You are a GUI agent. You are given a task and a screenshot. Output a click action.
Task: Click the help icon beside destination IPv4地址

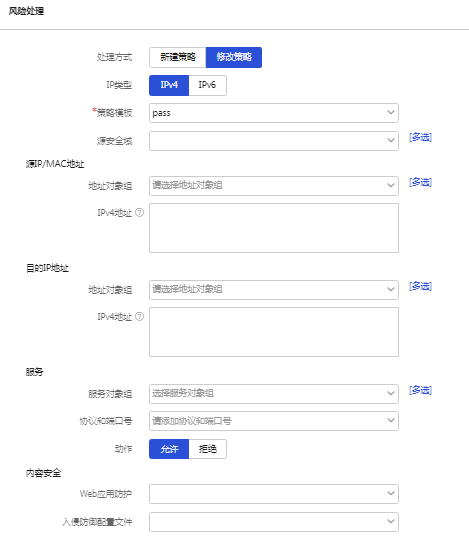coord(139,316)
